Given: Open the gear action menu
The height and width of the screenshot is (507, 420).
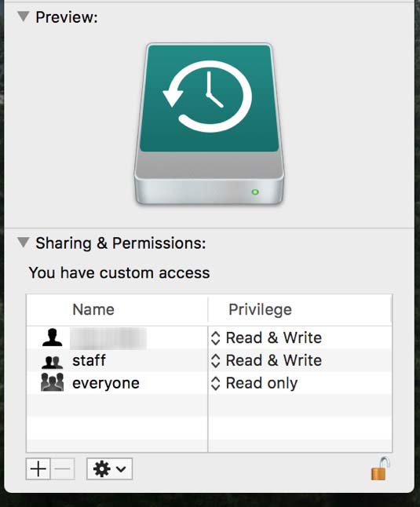Looking at the screenshot, I should click(x=110, y=469).
